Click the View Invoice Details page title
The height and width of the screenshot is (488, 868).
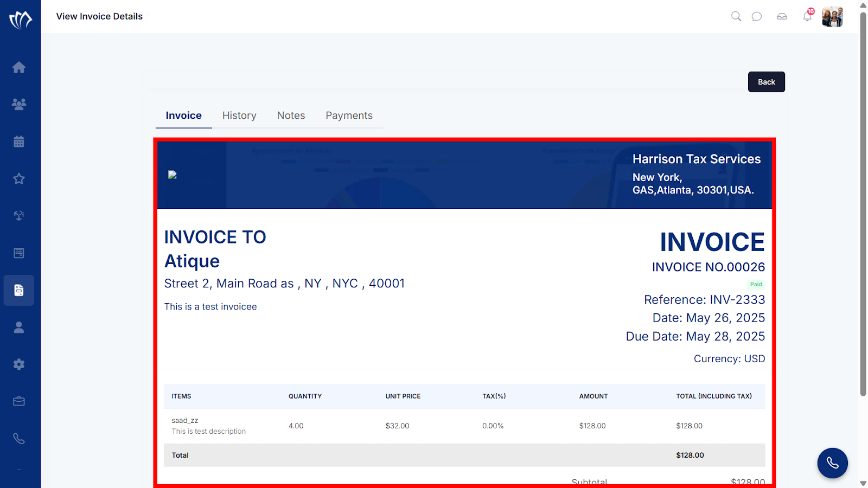tap(99, 16)
